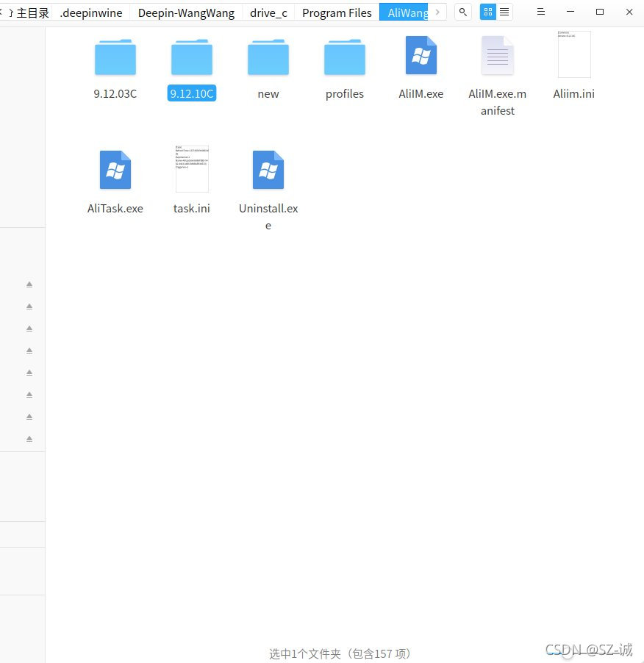
Task: Open the new folder icon
Action: tap(268, 57)
